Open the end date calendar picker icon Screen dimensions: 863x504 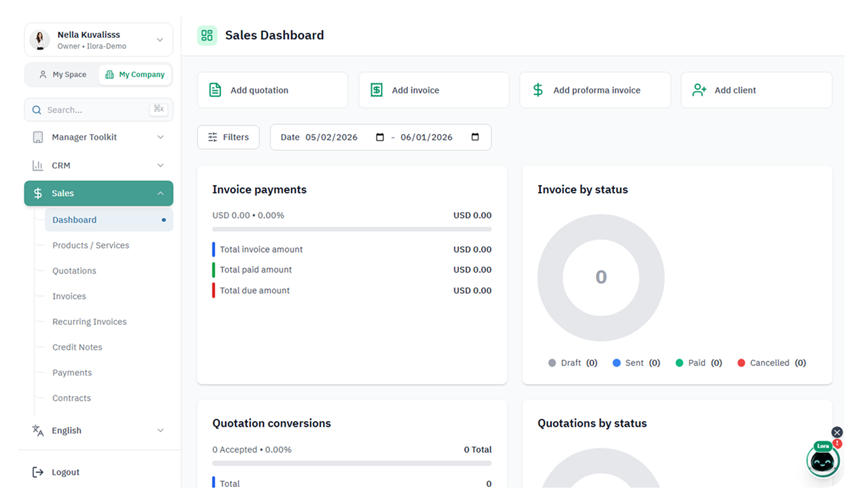point(475,137)
